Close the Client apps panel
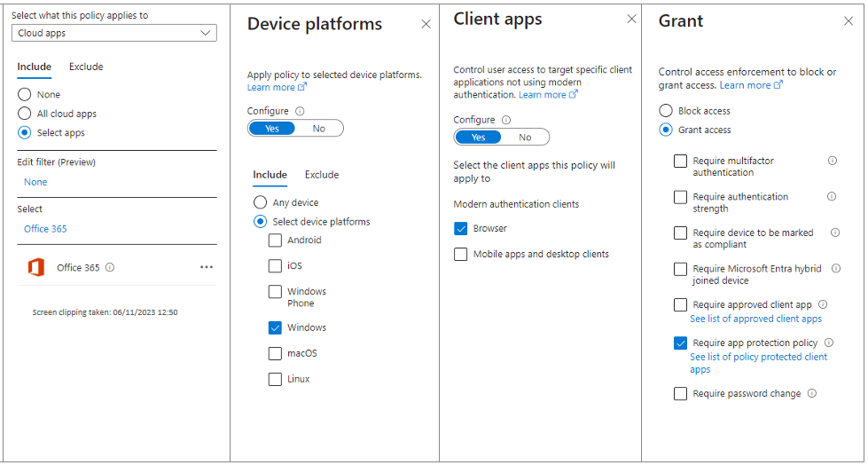 pyautogui.click(x=631, y=19)
